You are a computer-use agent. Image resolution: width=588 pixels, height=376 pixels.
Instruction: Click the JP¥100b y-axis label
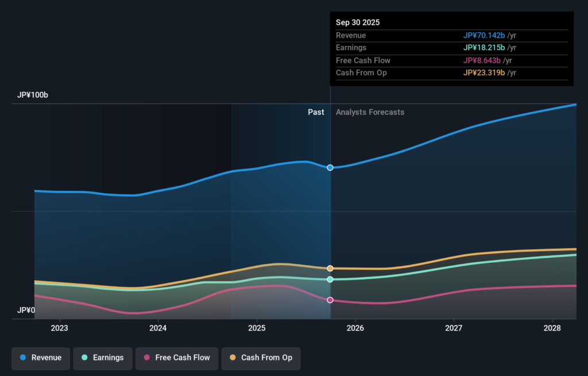tap(33, 95)
